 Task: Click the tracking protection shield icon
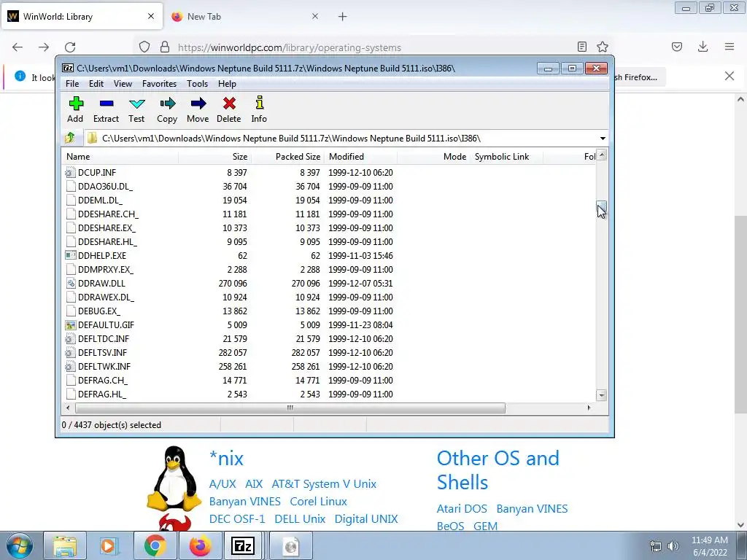pyautogui.click(x=144, y=47)
